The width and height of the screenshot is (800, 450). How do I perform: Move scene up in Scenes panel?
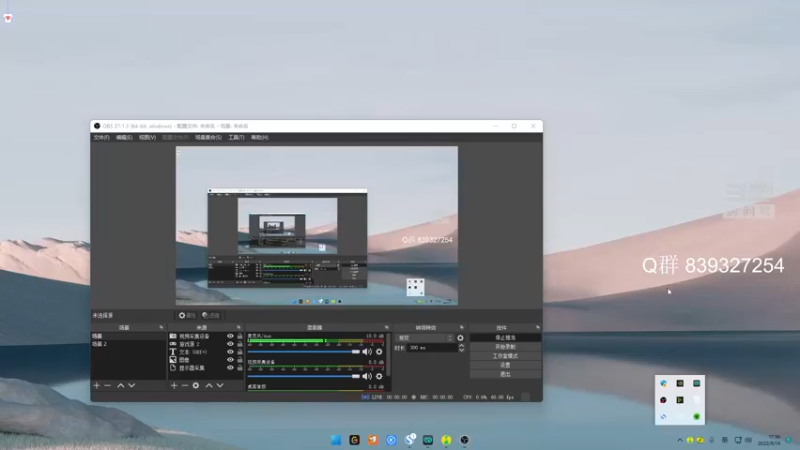(x=120, y=386)
